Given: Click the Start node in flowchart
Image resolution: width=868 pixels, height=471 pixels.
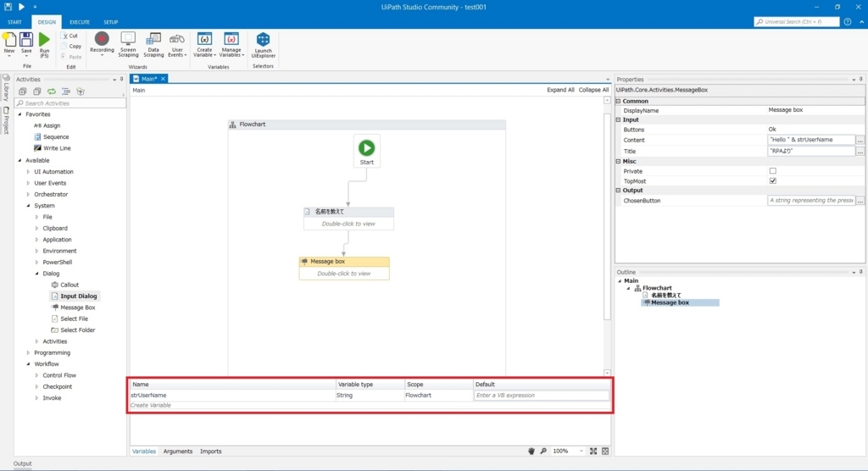Looking at the screenshot, I should 366,151.
